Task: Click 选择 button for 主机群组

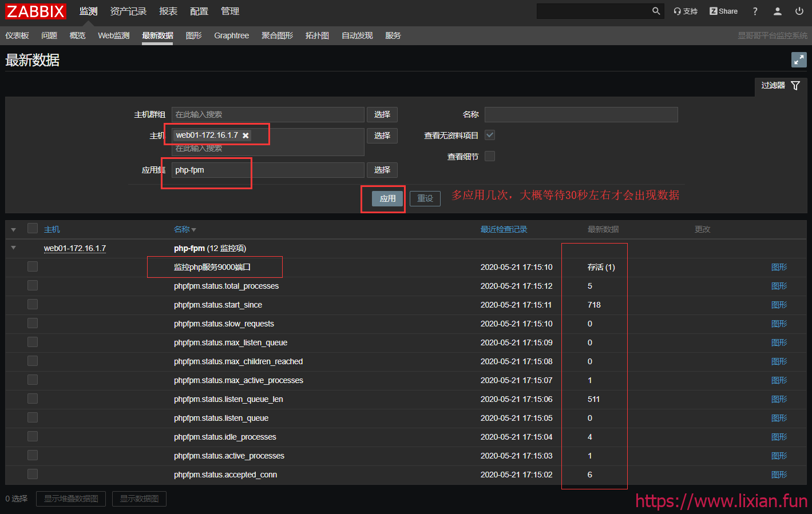Action: coord(382,114)
